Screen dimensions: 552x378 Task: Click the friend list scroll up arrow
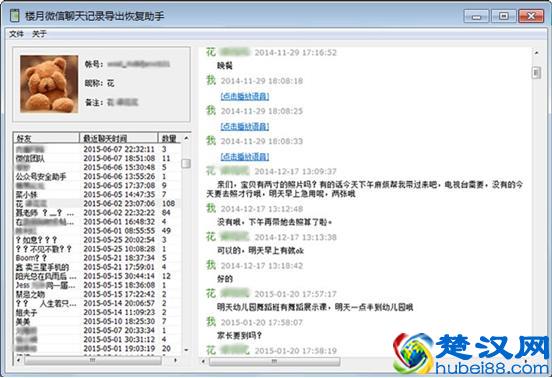click(186, 138)
